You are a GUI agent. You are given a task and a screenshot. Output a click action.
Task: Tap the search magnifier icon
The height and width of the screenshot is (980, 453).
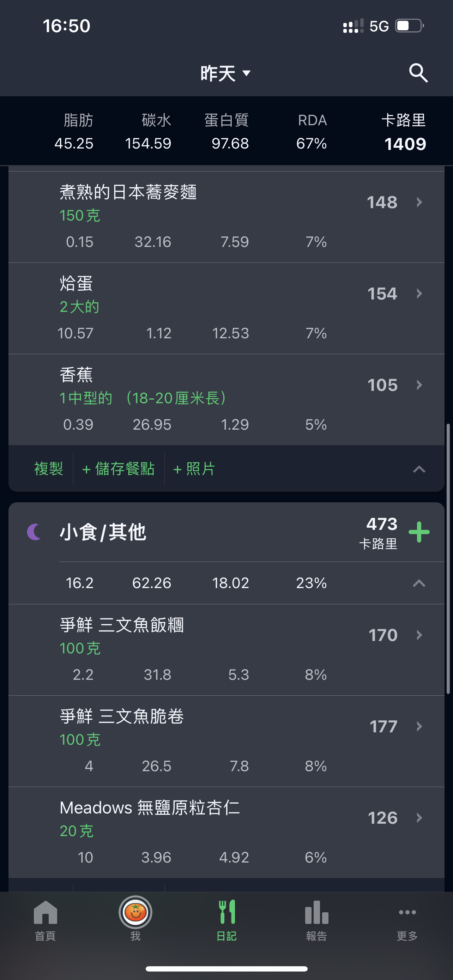pos(418,73)
